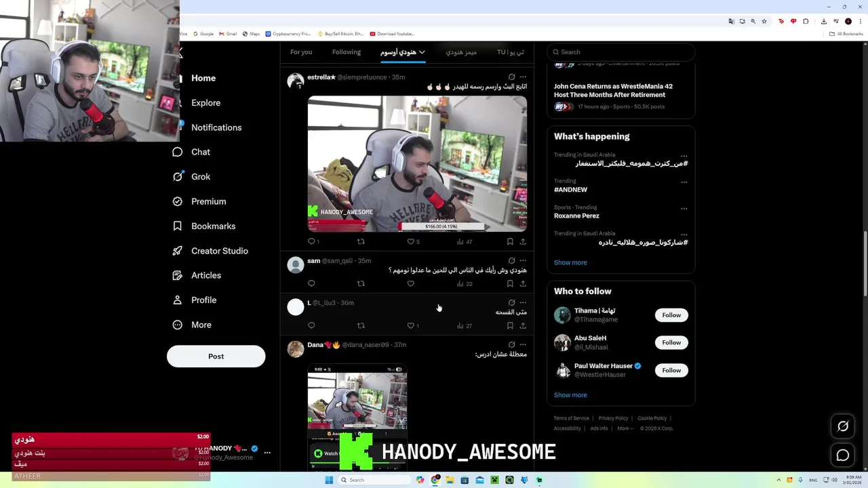View analytics of estrella post showing 47
Image resolution: width=868 pixels, height=488 pixels.
(464, 241)
